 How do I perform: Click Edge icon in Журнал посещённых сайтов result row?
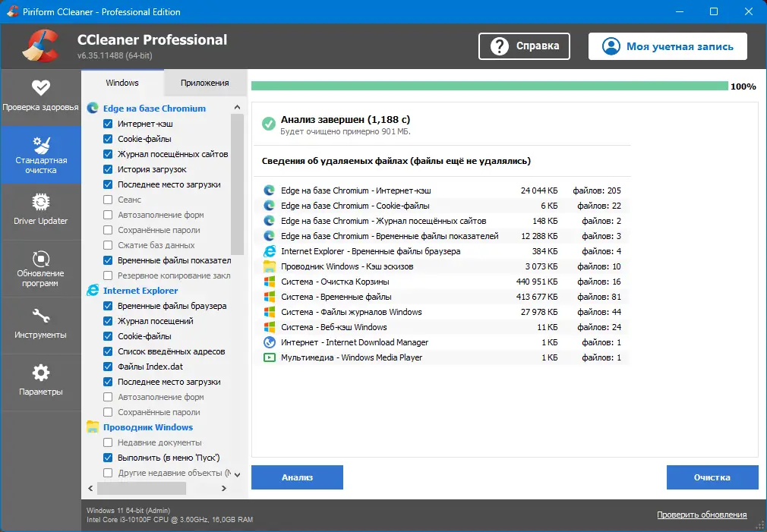[x=269, y=221]
